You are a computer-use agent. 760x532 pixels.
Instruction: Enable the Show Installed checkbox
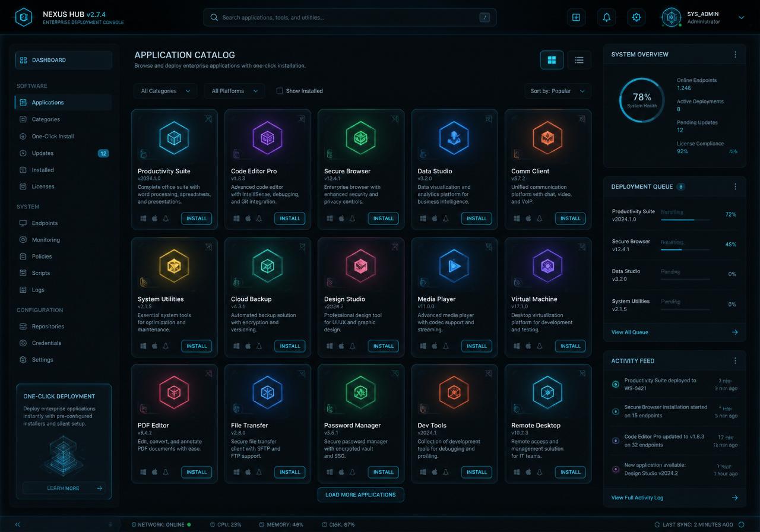tap(279, 91)
